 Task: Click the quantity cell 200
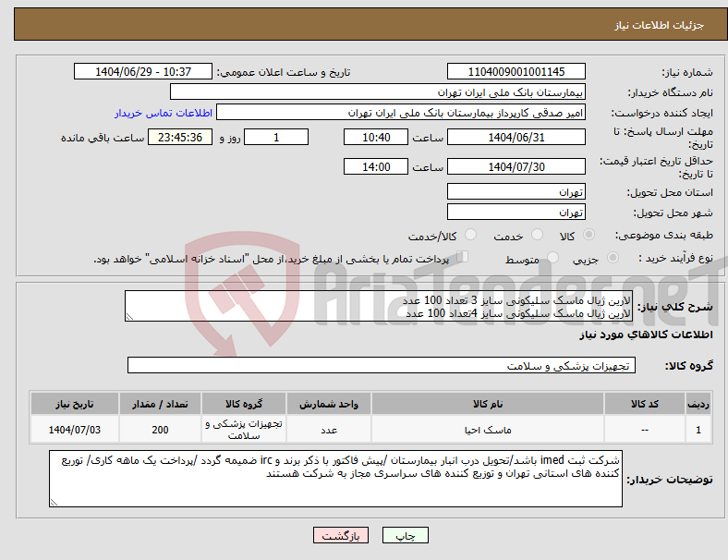click(160, 430)
